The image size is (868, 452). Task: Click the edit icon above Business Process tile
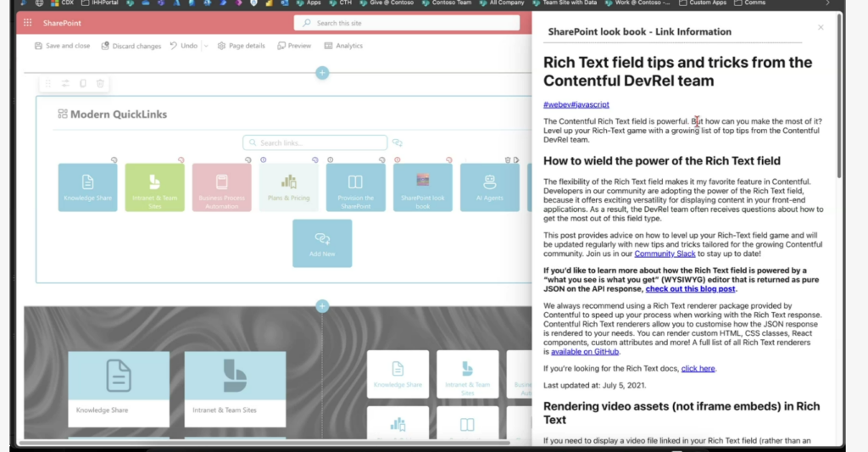point(248,159)
